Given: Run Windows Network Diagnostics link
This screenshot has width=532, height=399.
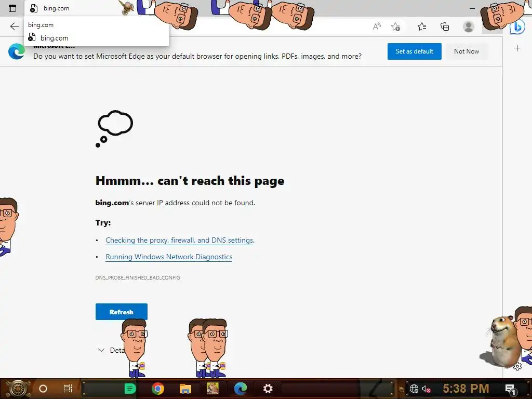Looking at the screenshot, I should click(169, 257).
